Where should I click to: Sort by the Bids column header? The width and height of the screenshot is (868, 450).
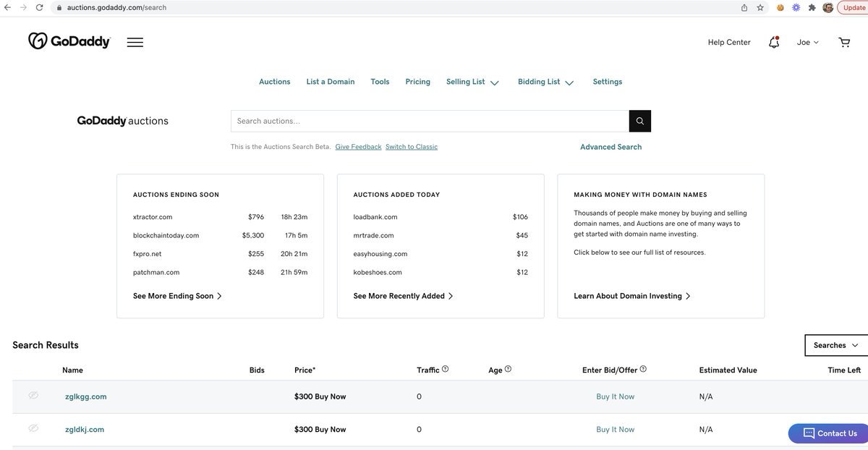pos(257,370)
